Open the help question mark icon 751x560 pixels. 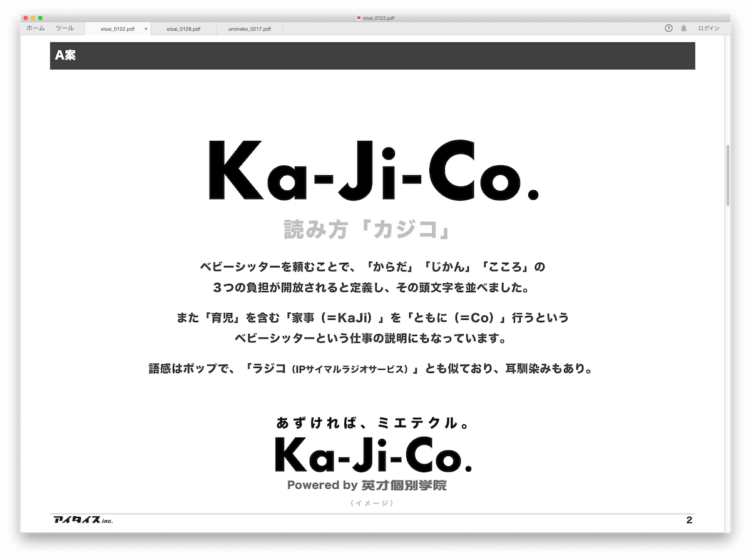668,28
